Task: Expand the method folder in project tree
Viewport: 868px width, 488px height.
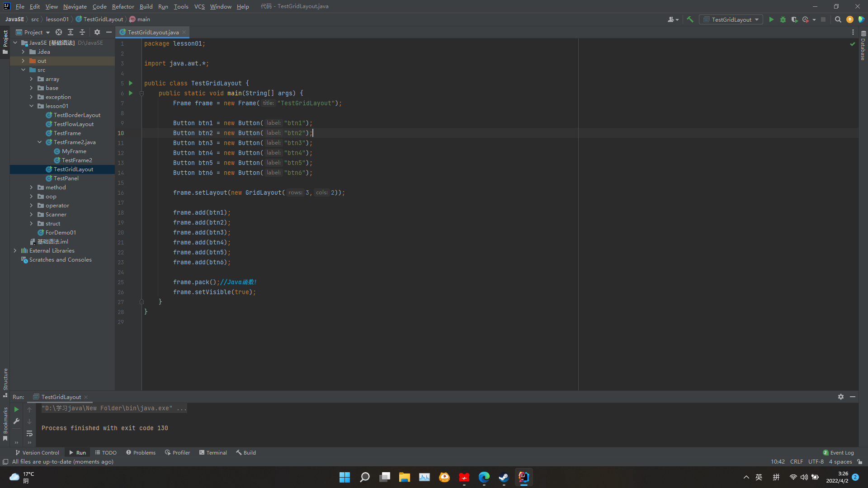Action: pyautogui.click(x=31, y=188)
